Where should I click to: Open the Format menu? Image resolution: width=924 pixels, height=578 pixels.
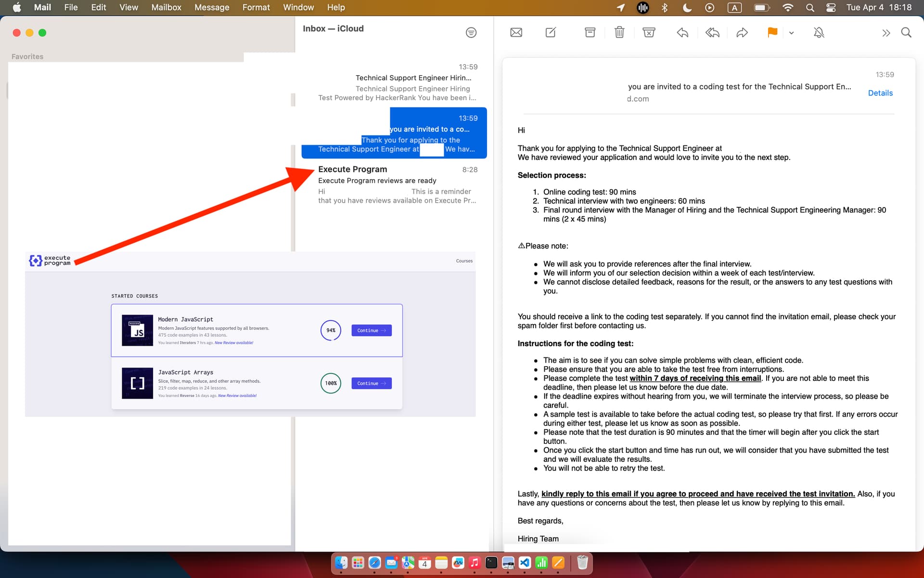256,8
